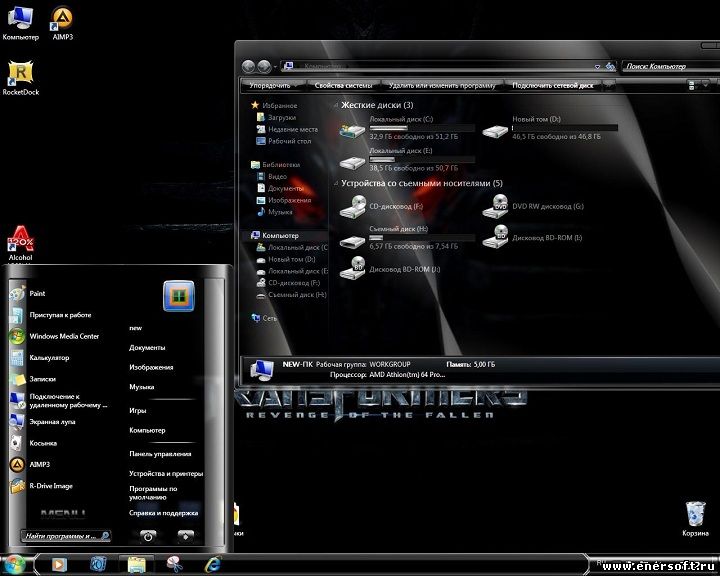Screen dimensions: 720x576
Task: Launch R-Drive Image from Start menu
Action: click(x=60, y=486)
